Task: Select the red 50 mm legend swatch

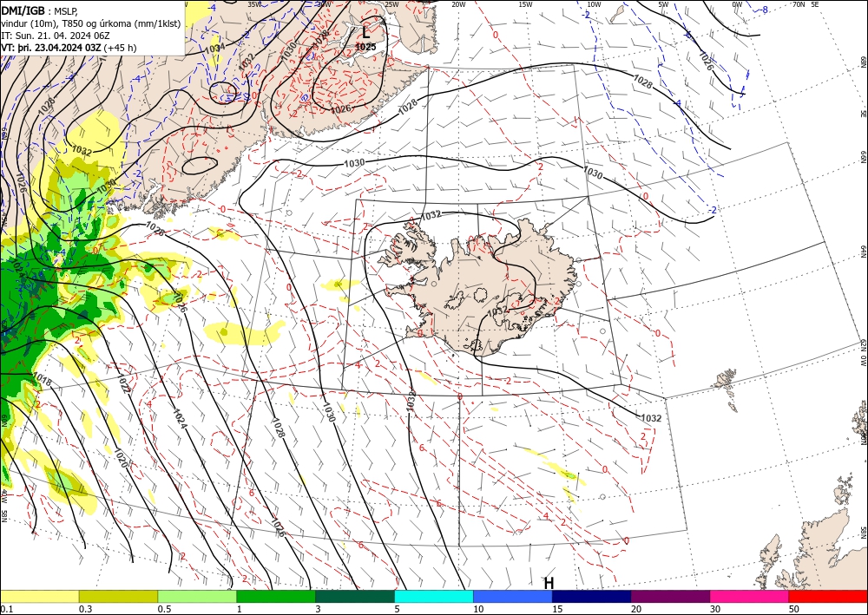Action: pos(828,596)
